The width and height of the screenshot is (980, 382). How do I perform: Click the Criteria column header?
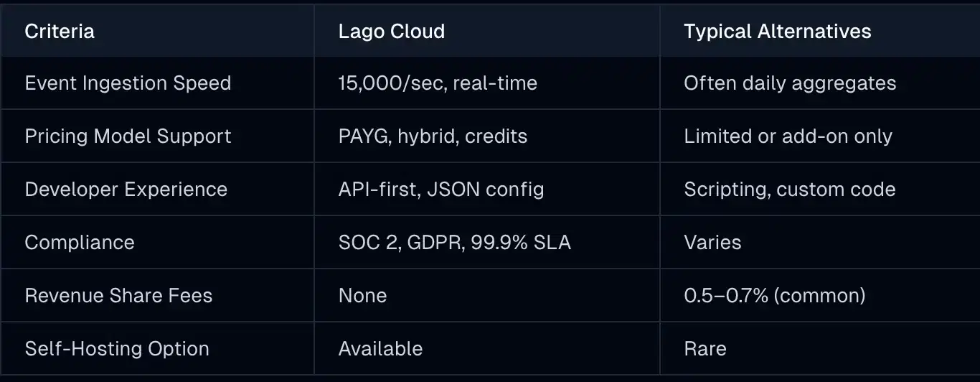(60, 32)
